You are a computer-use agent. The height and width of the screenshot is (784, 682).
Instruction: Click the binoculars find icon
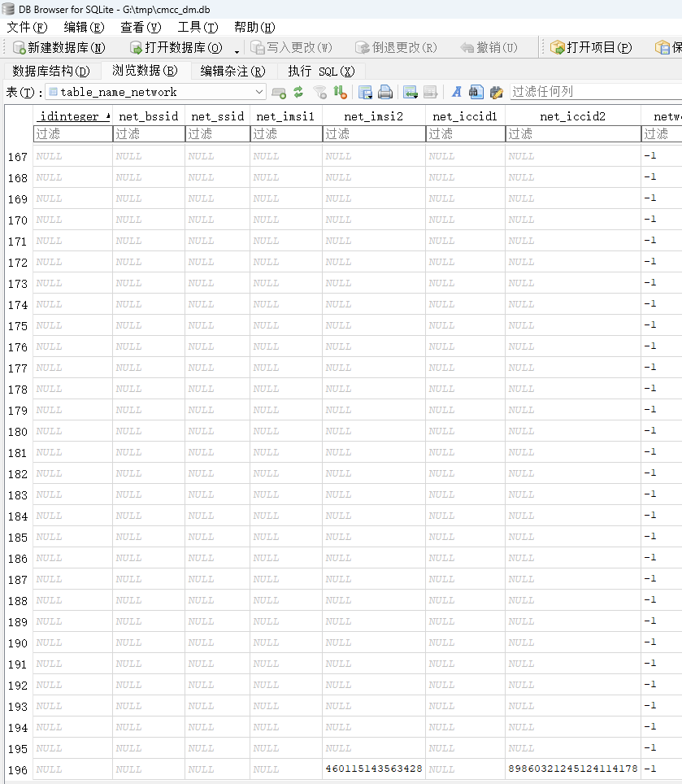[476, 92]
